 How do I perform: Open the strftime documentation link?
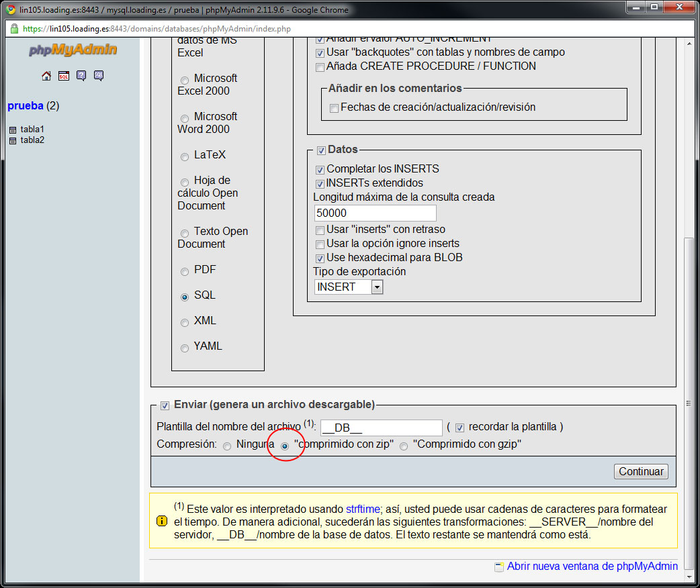tap(363, 509)
